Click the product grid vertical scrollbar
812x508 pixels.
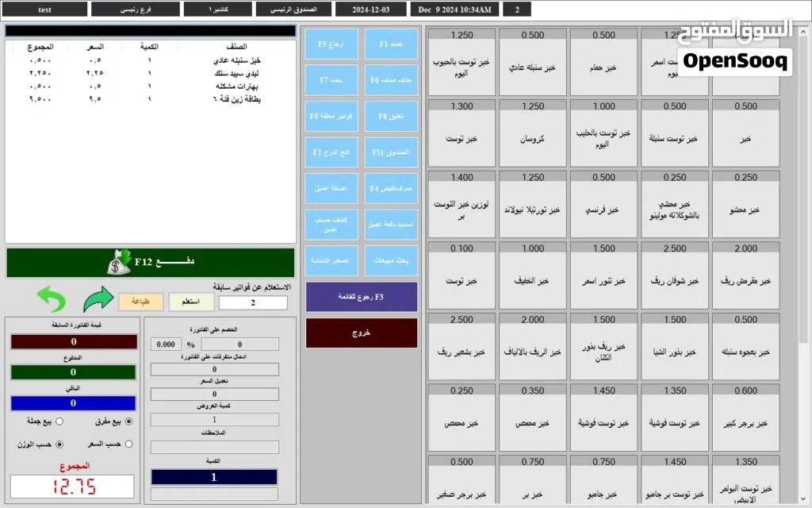[802, 264]
